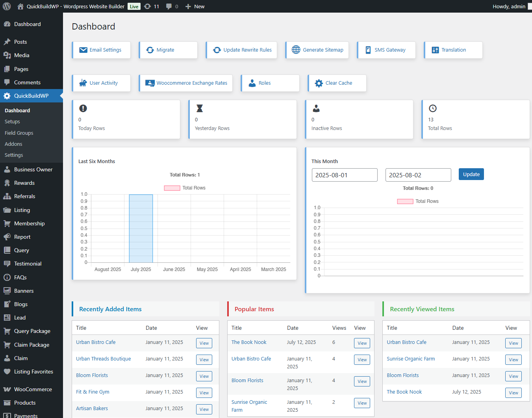Click the Live status badge in admin bar
Screen dimensions: 532x418
[133, 6]
